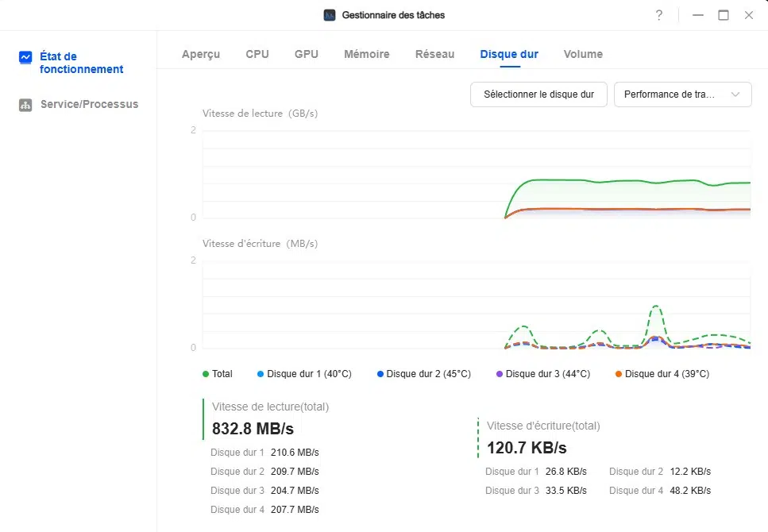Click the help question mark icon

point(659,15)
